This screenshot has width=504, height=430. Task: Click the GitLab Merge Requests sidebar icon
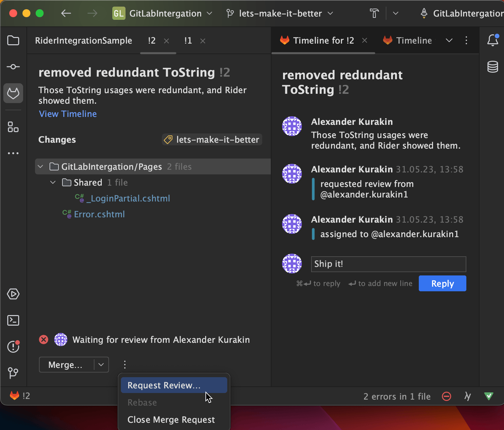coord(13,93)
